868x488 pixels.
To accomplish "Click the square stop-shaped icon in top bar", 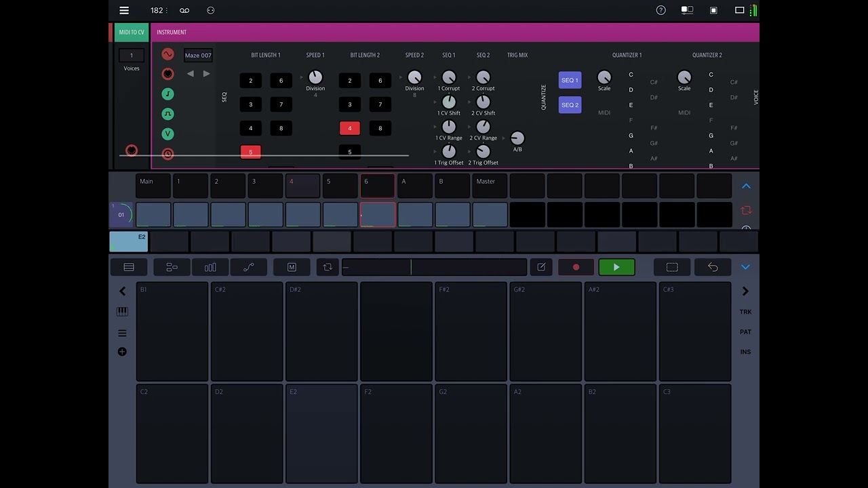I will (x=713, y=10).
